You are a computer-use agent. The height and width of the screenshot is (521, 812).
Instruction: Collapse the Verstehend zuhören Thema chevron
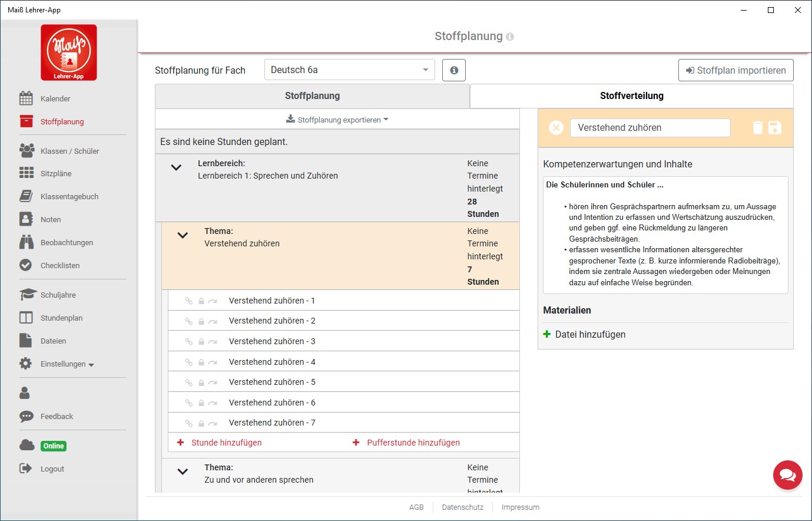(x=183, y=235)
